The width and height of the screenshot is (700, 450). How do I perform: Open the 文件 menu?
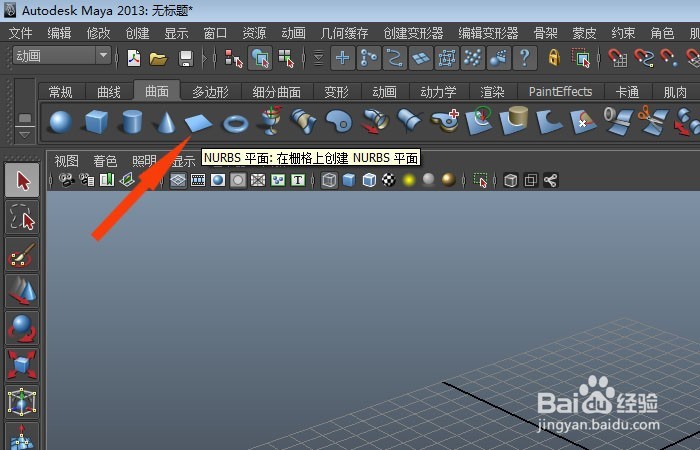tap(20, 33)
